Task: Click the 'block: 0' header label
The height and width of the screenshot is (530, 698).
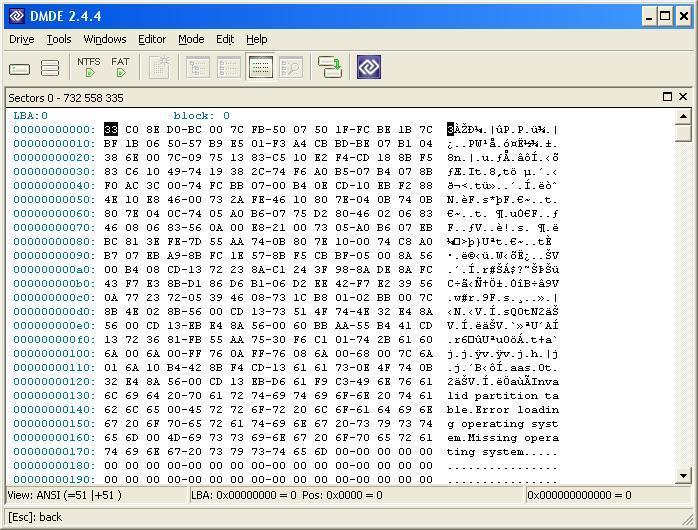Action: coord(202,116)
